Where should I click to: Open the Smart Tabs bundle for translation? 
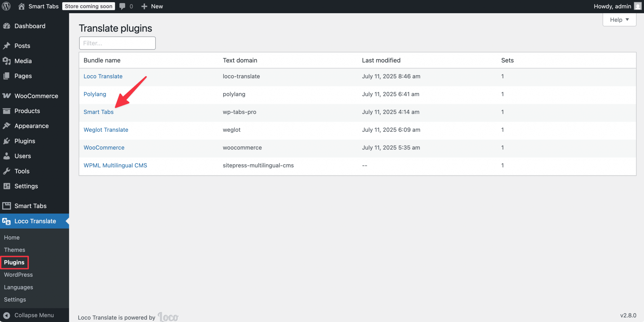(x=98, y=112)
